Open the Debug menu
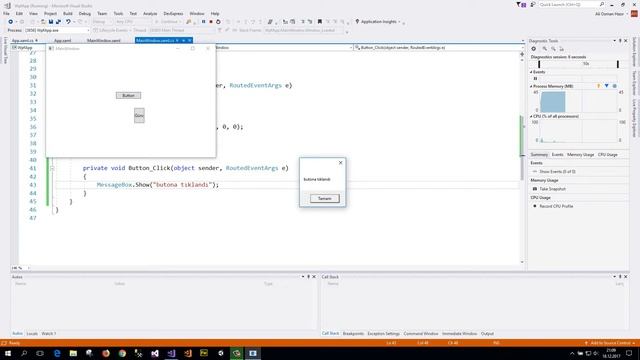The height and width of the screenshot is (360, 640). pos(84,13)
